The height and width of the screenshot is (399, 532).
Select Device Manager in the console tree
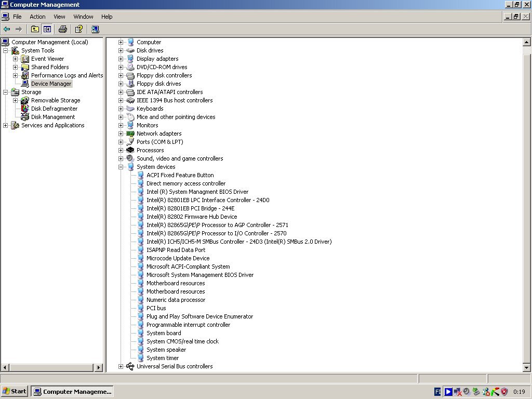(51, 84)
